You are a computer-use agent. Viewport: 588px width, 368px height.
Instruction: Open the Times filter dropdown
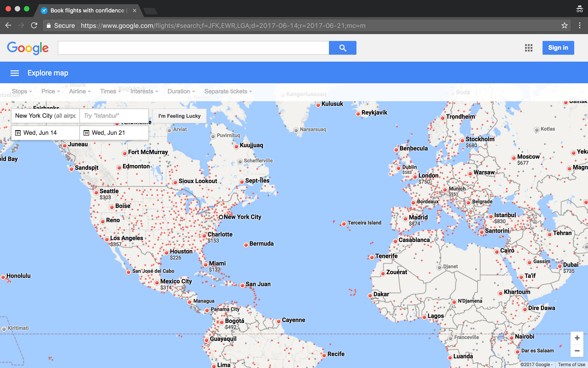pos(110,91)
